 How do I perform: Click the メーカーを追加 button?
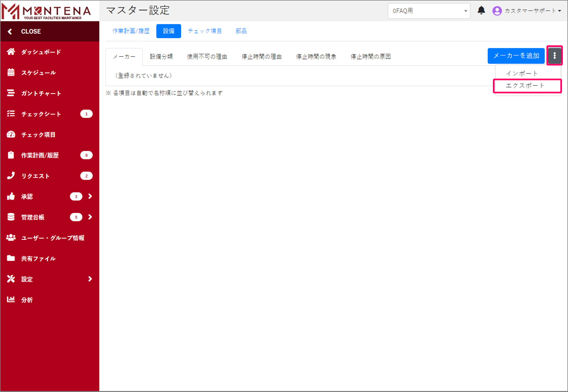click(x=516, y=55)
